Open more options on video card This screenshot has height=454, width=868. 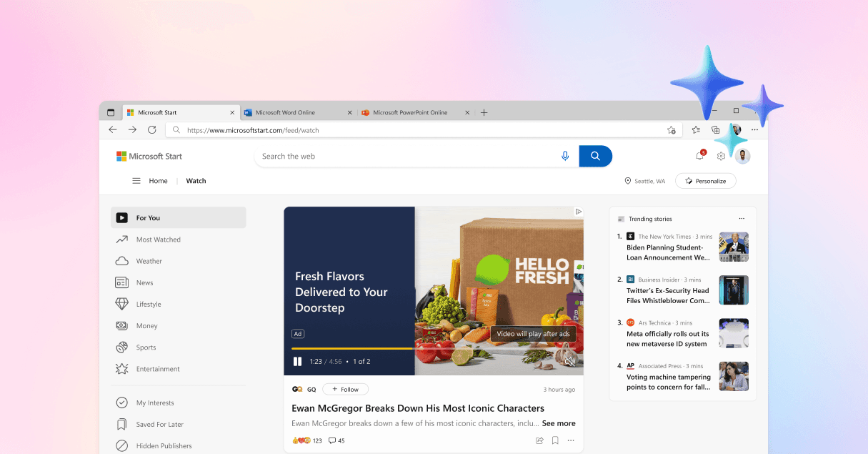pyautogui.click(x=571, y=440)
